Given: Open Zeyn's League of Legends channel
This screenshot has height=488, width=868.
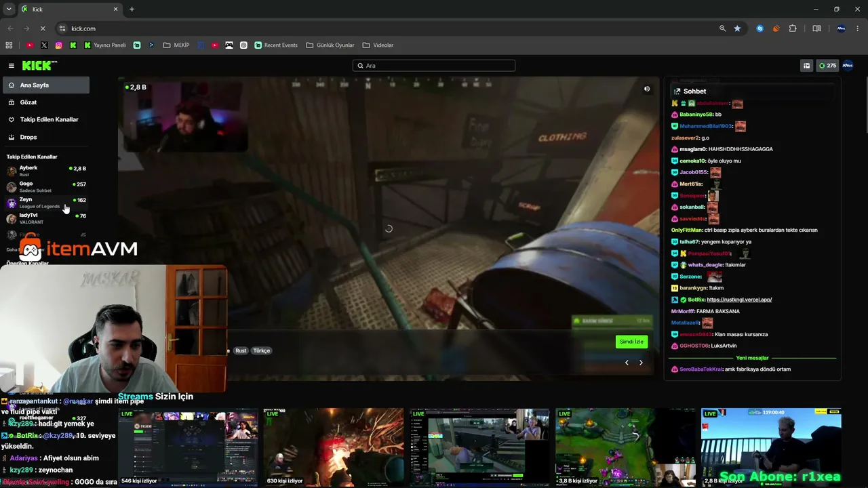Looking at the screenshot, I should coord(46,203).
